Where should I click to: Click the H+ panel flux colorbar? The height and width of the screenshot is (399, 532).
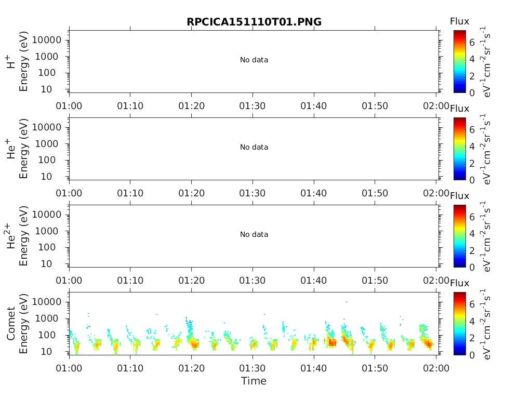pos(460,61)
